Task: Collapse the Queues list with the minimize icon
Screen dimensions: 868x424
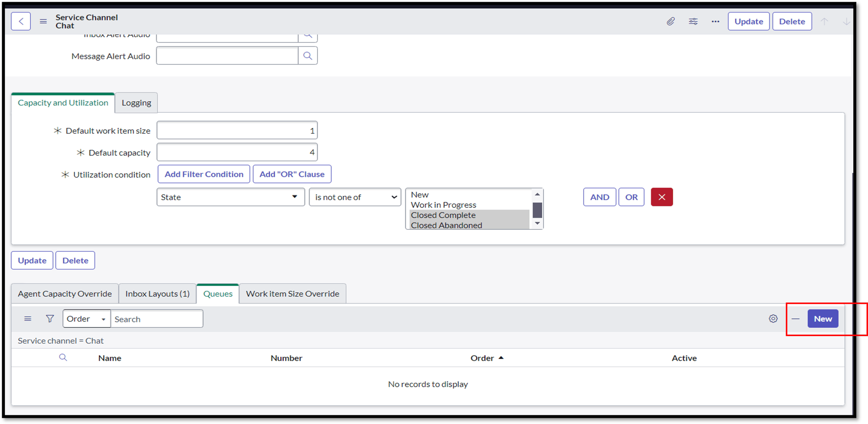Action: coord(796,319)
